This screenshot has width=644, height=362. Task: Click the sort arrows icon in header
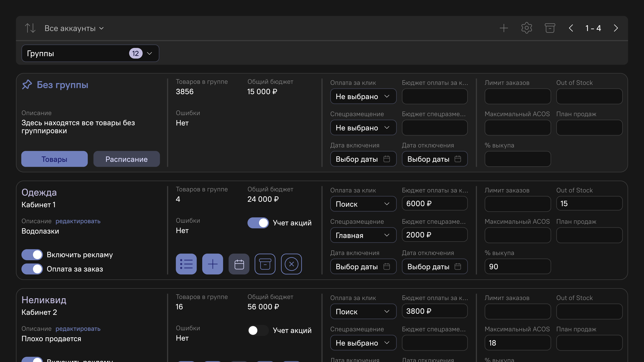[30, 28]
